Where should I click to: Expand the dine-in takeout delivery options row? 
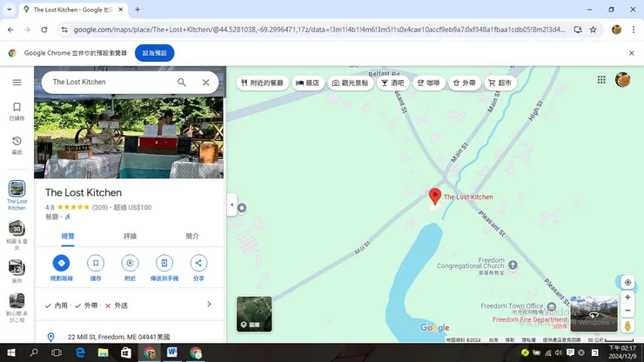click(129, 305)
